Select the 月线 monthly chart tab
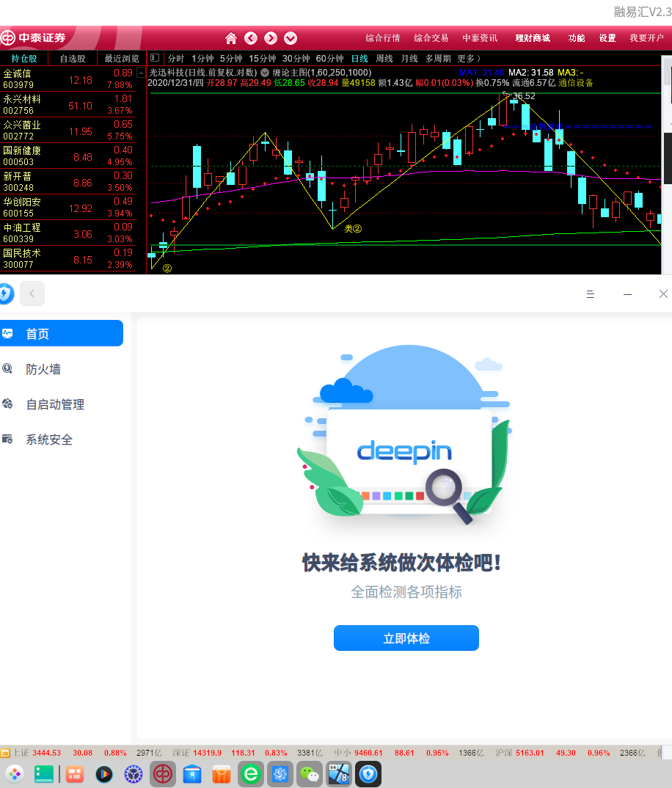 (409, 58)
